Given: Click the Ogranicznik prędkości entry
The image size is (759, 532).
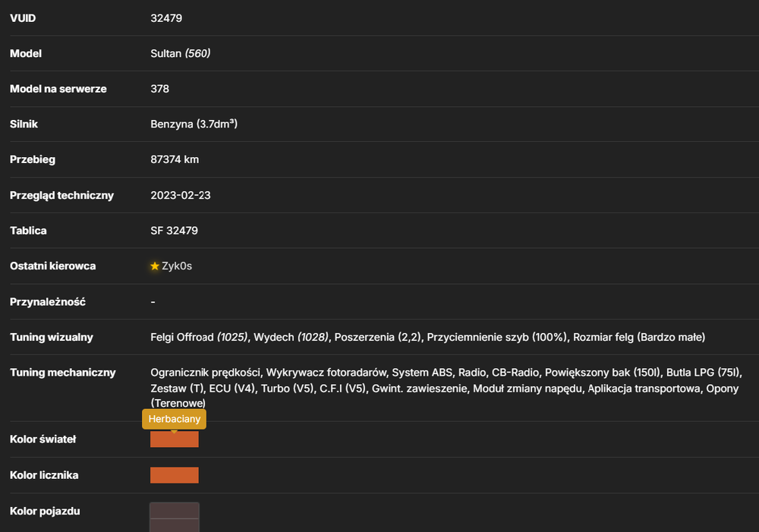Looking at the screenshot, I should [205, 373].
